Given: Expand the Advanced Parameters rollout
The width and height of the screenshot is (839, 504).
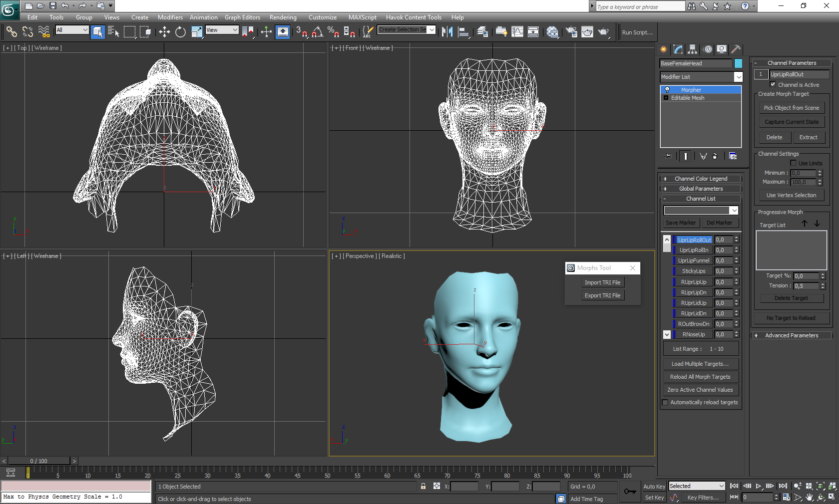Looking at the screenshot, I should pyautogui.click(x=791, y=335).
